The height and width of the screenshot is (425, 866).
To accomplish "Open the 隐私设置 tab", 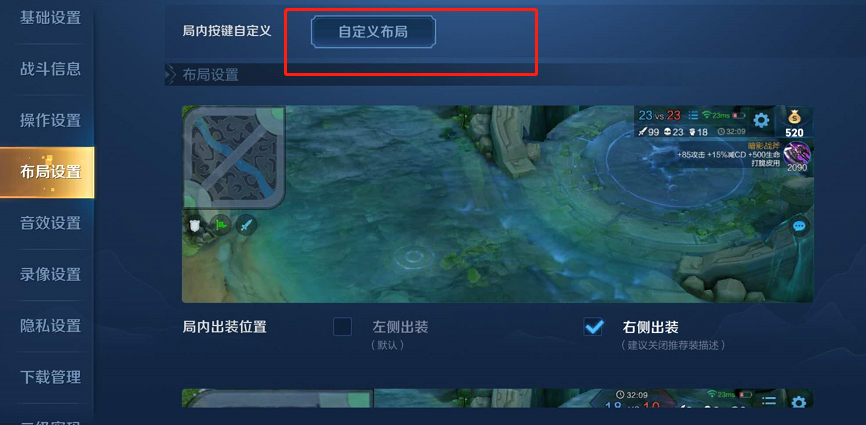I will pyautogui.click(x=50, y=326).
